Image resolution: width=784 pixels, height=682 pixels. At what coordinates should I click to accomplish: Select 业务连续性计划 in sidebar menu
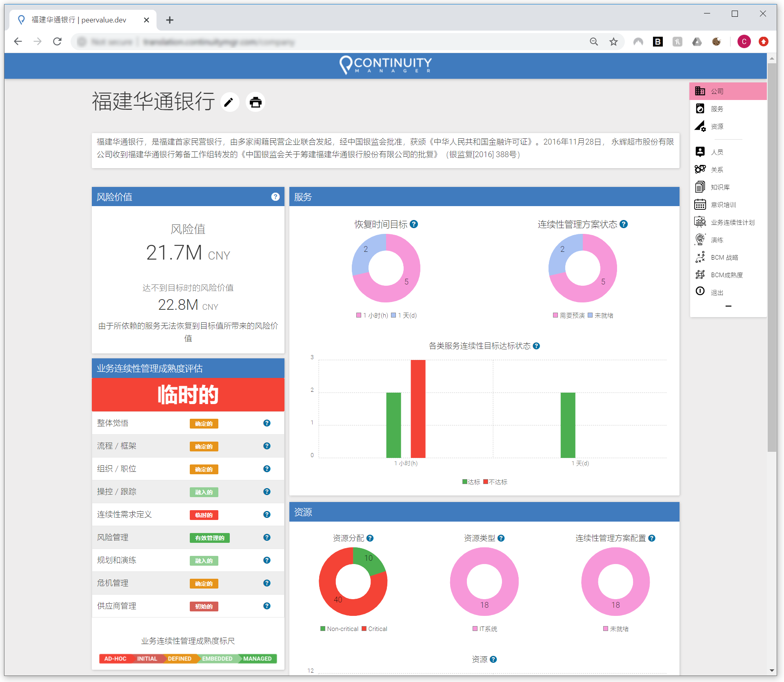click(732, 222)
